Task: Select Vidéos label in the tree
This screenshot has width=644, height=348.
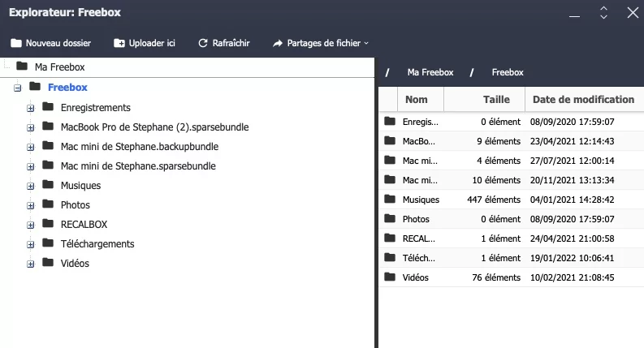Action: (76, 263)
